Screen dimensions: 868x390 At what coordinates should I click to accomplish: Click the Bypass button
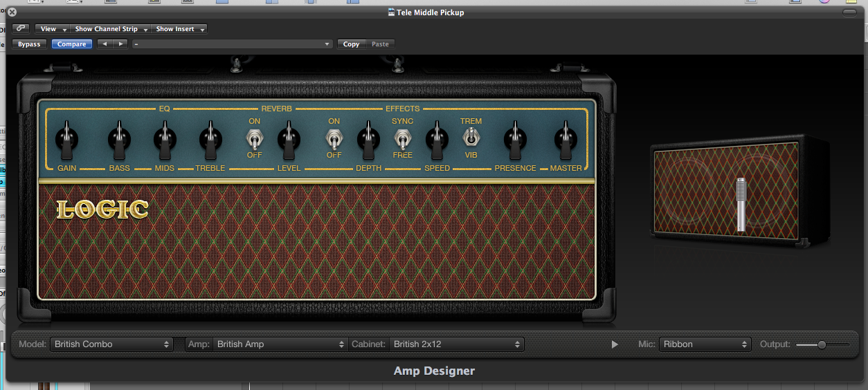[29, 44]
